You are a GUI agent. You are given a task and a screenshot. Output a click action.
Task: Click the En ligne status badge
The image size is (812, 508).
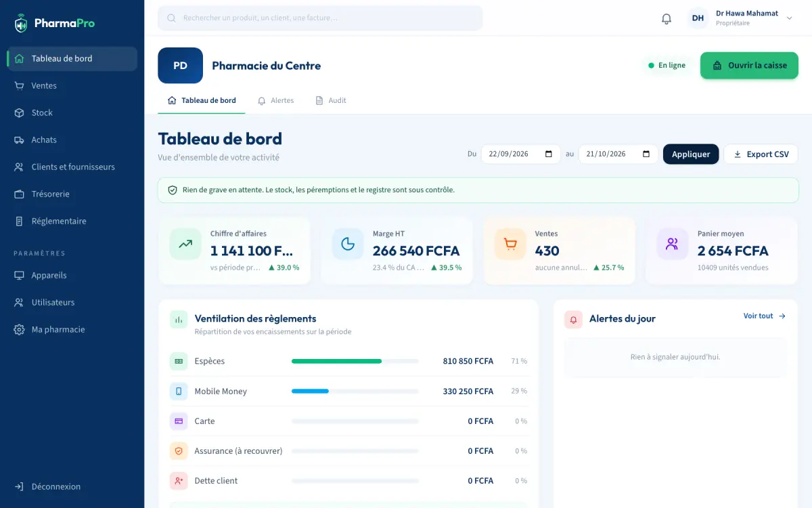pos(667,66)
